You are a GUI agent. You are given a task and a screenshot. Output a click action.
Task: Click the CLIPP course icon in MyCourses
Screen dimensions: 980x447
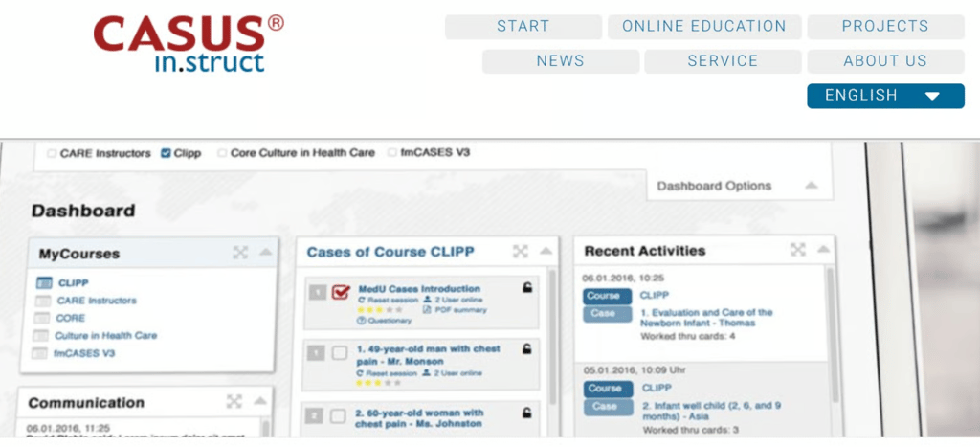coord(44,283)
